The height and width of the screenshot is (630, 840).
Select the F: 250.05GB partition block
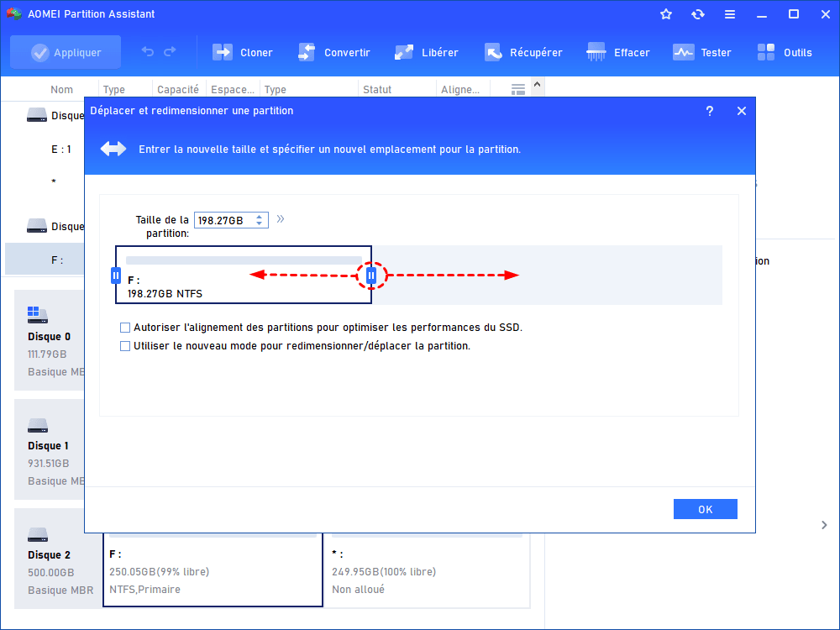point(213,570)
